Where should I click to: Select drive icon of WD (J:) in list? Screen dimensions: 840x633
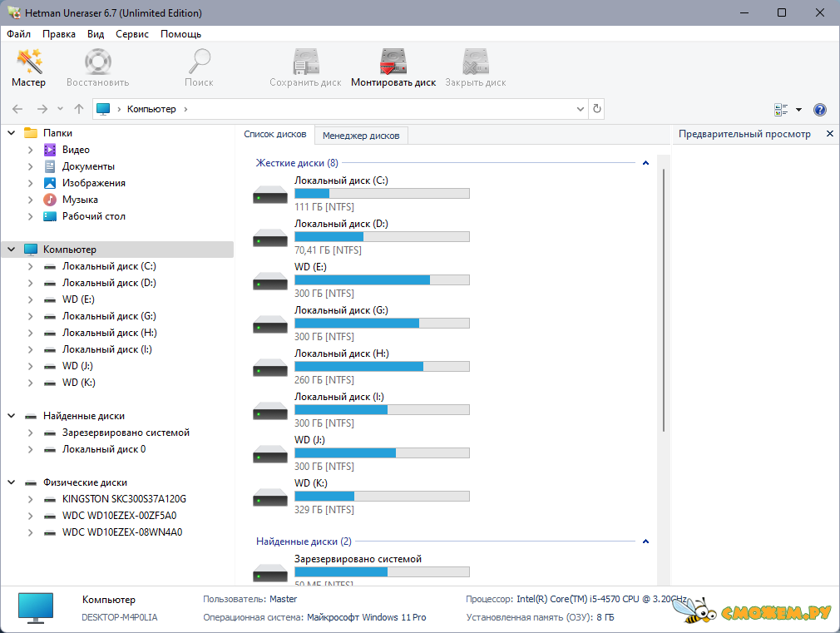[x=270, y=454]
